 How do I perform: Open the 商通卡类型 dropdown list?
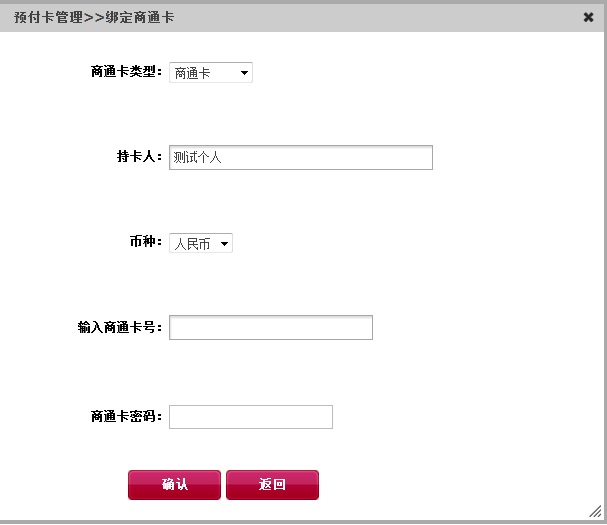click(x=211, y=72)
